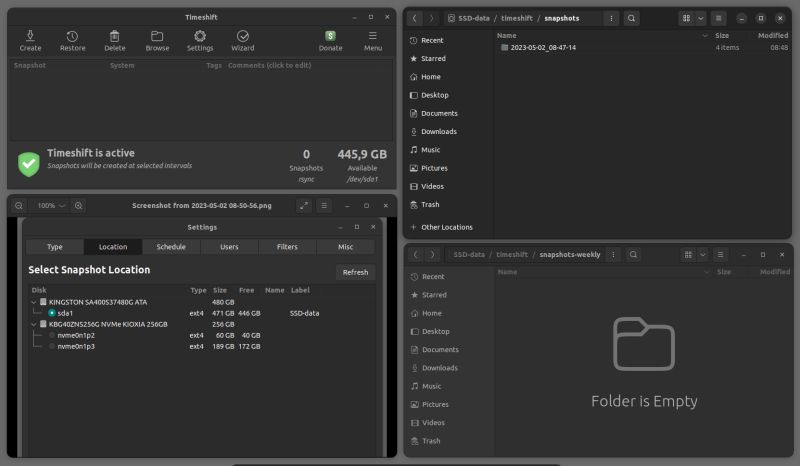Select nvme0n1p2 partition radio button
This screenshot has height=466, width=800.
coord(52,335)
